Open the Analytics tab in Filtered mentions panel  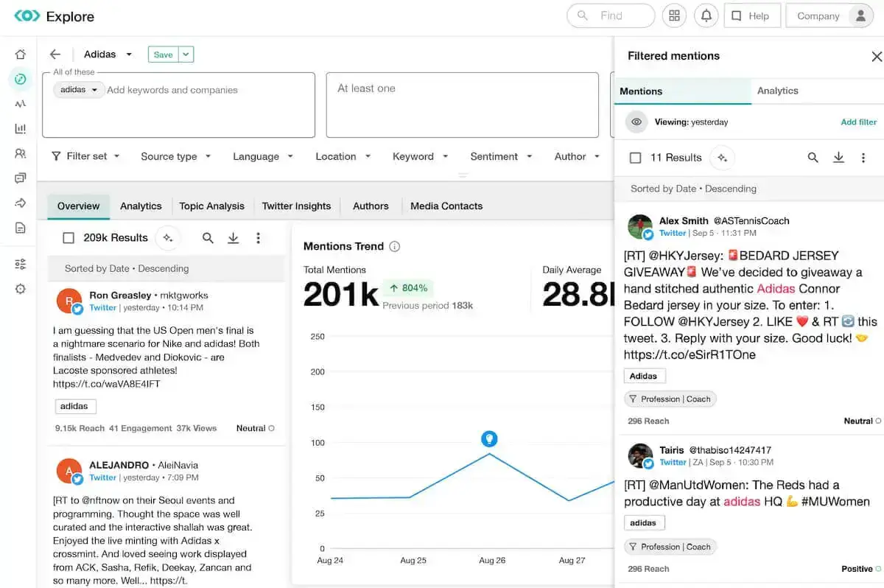(777, 91)
